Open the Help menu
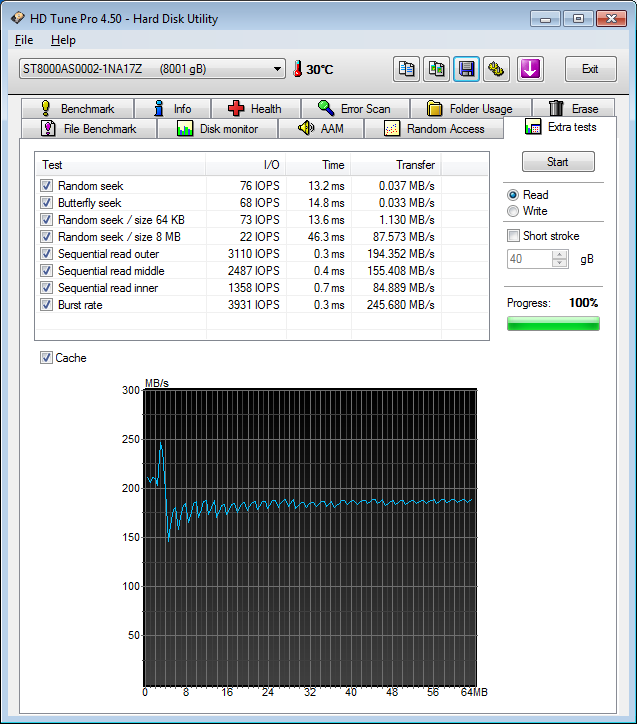This screenshot has height=724, width=637. coord(63,40)
